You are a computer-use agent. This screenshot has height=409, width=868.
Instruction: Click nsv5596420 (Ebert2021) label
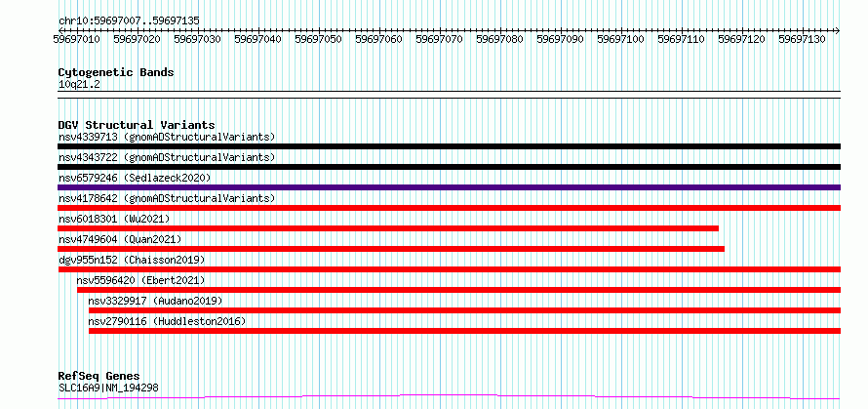[140, 280]
